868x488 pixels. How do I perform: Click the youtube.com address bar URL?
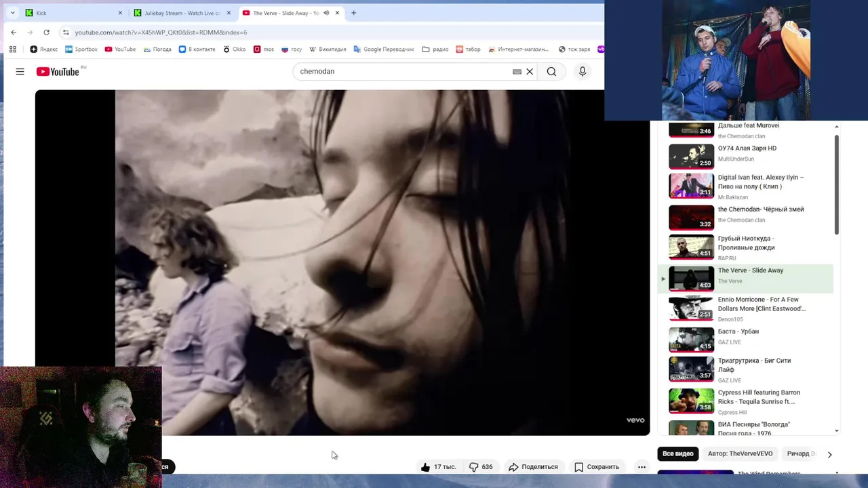[161, 33]
